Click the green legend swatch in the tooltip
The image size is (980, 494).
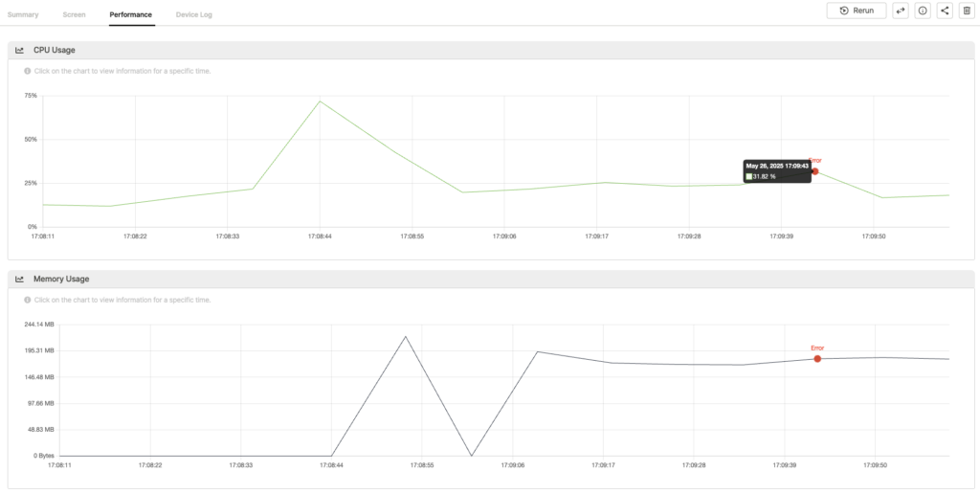[x=750, y=177]
